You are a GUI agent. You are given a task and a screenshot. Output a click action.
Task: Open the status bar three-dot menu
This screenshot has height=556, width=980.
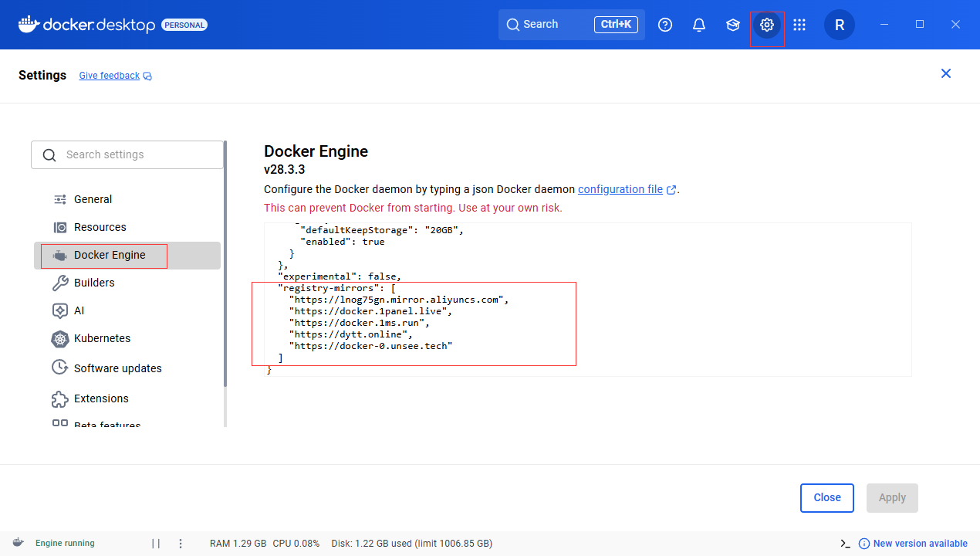pos(181,544)
